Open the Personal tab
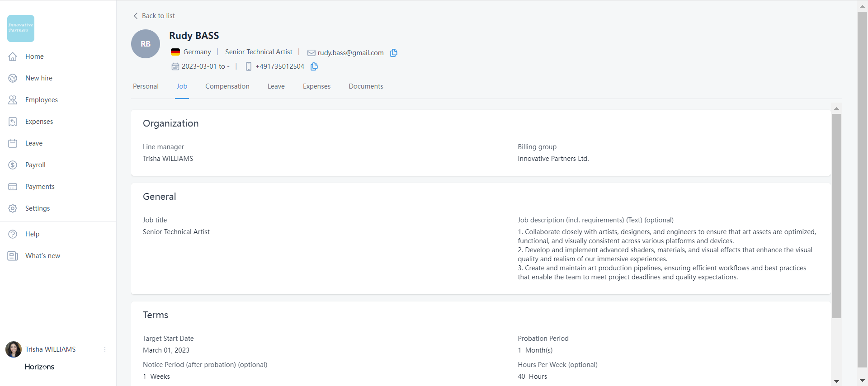The image size is (868, 386). [146, 86]
